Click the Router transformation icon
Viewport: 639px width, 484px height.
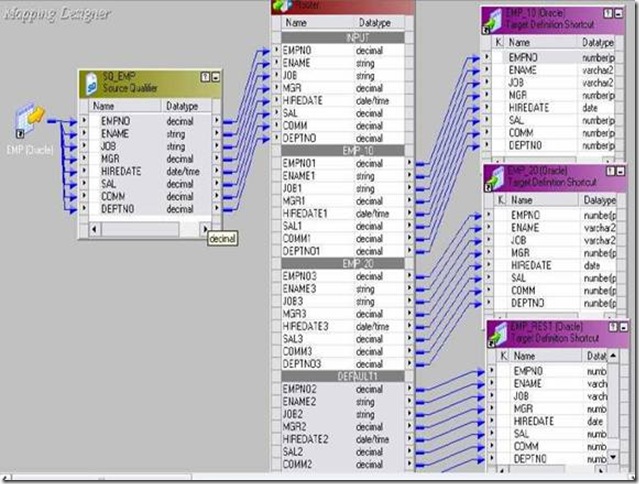282,6
